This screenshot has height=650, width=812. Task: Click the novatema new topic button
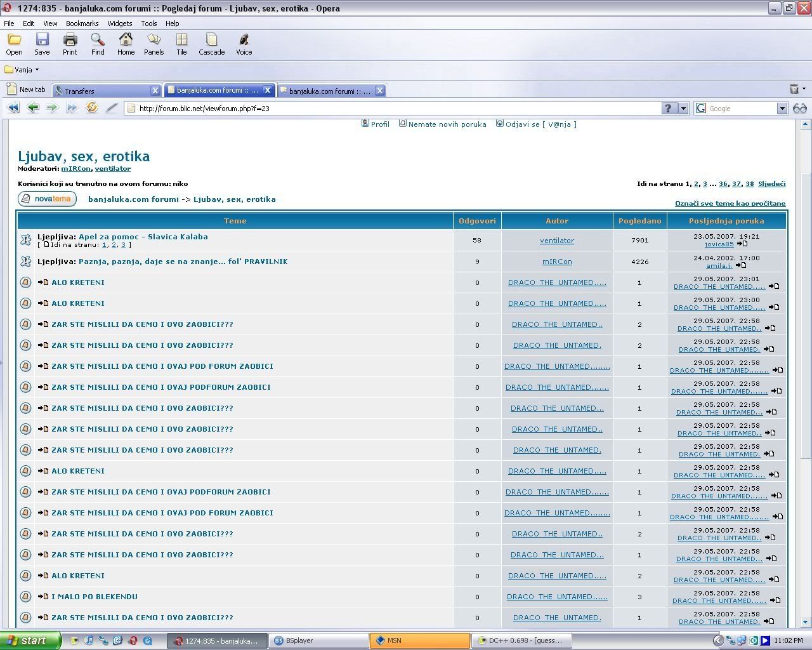47,199
